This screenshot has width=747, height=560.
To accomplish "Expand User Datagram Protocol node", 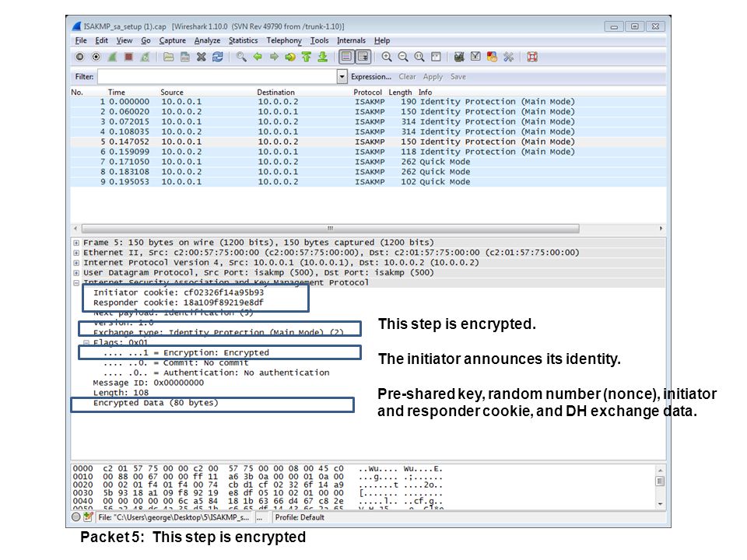I will [x=76, y=273].
